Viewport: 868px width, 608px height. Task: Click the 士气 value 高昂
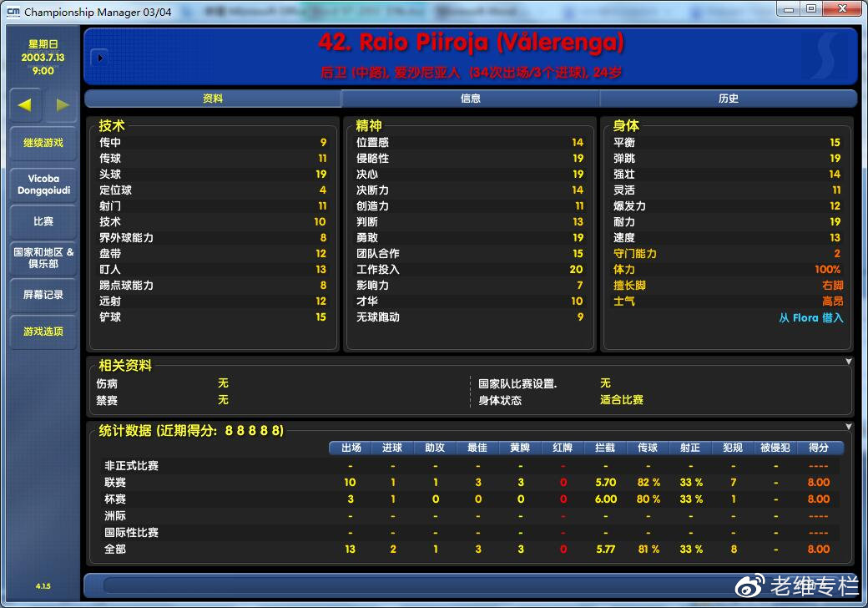833,301
